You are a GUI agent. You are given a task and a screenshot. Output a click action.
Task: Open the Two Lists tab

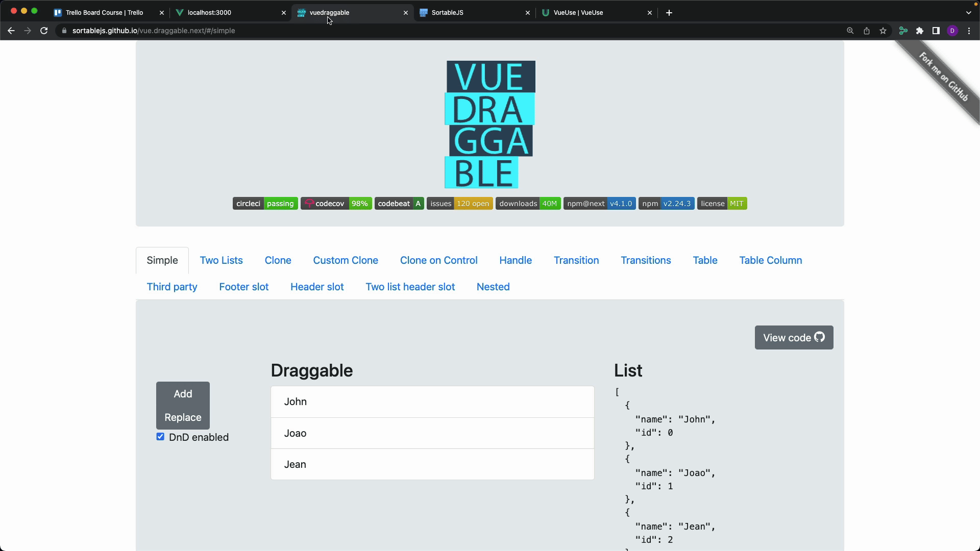point(222,260)
